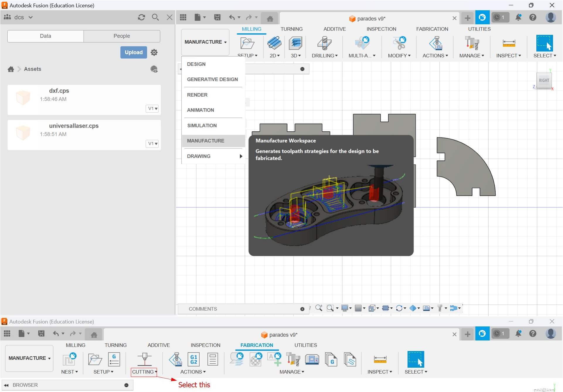563x392 pixels.
Task: Click the RIGHT face of the view cube
Action: point(544,81)
